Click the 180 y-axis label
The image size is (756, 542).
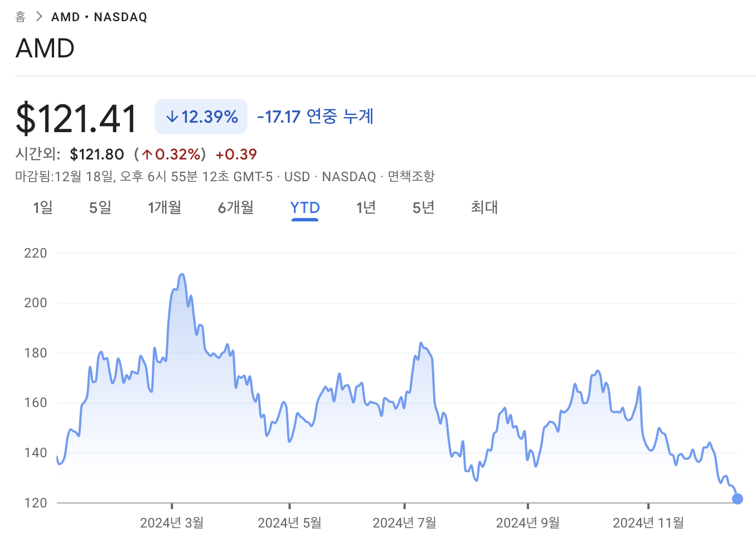(36, 353)
